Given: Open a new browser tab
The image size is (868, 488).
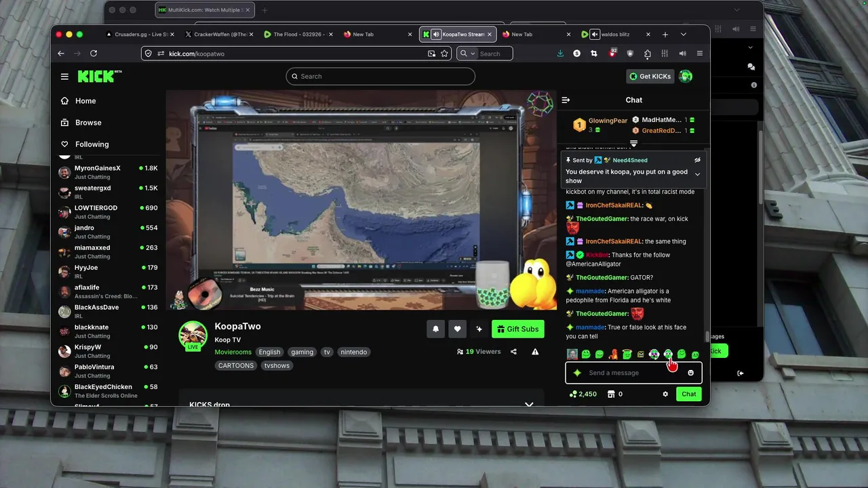Looking at the screenshot, I should tap(665, 35).
